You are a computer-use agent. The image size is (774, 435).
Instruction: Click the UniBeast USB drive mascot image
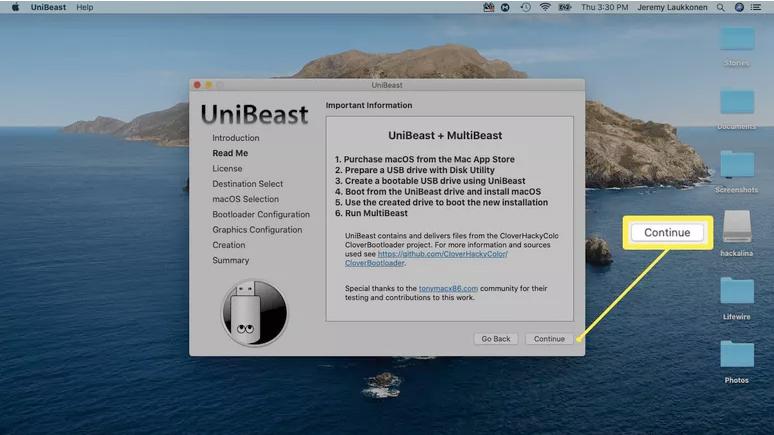tap(254, 313)
